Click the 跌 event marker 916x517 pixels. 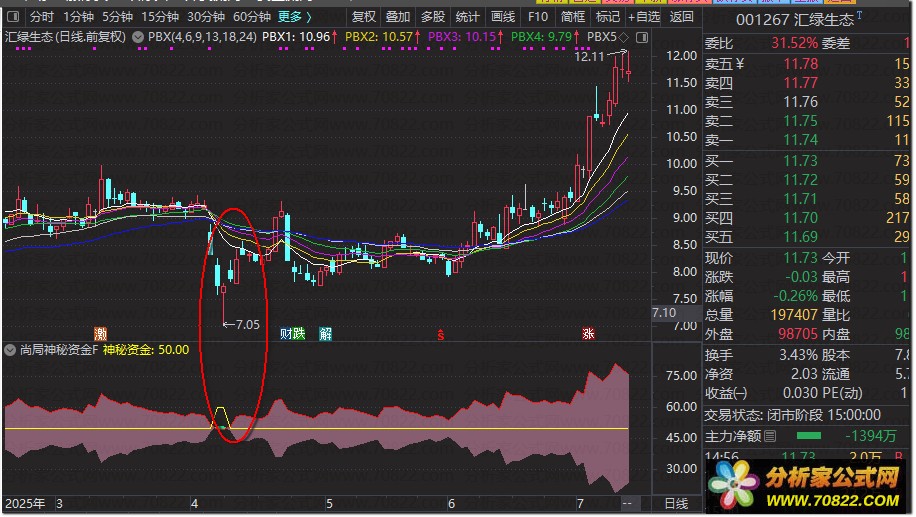(x=299, y=334)
